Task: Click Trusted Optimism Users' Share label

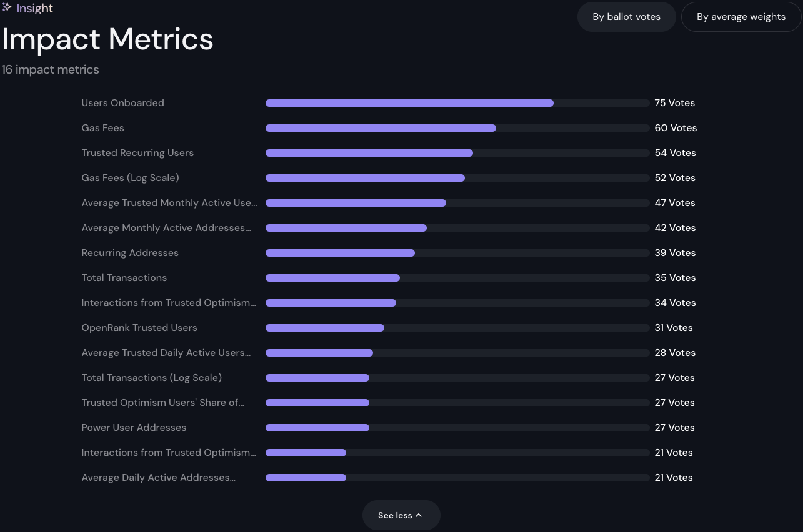Action: pos(162,403)
